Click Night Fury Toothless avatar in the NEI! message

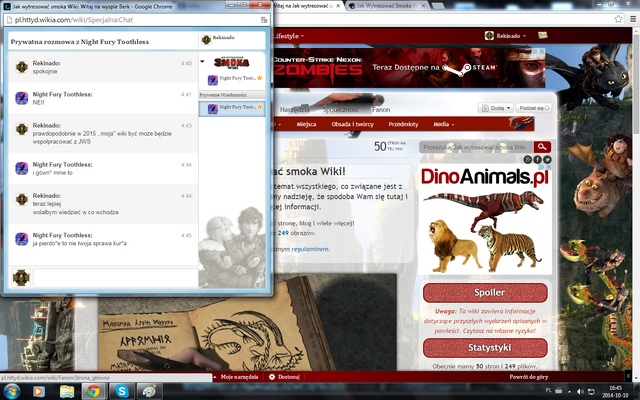coord(22,98)
